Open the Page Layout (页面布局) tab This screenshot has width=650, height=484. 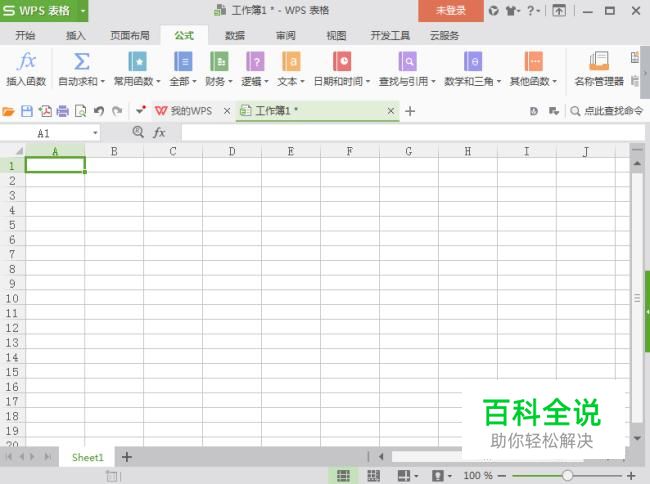tap(129, 35)
